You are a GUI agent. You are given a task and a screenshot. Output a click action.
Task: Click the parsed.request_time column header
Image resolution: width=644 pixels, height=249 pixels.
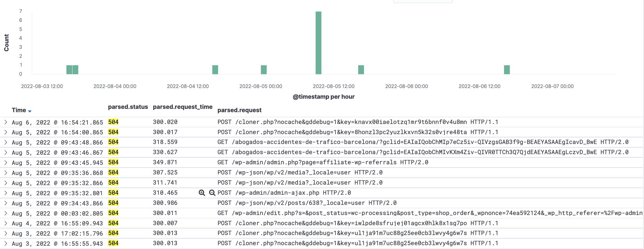pos(182,107)
